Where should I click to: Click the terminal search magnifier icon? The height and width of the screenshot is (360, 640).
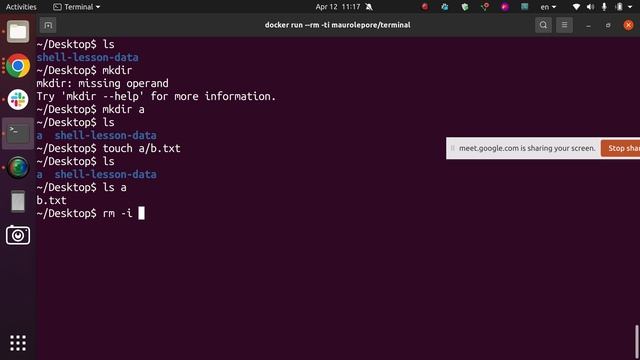coord(543,25)
